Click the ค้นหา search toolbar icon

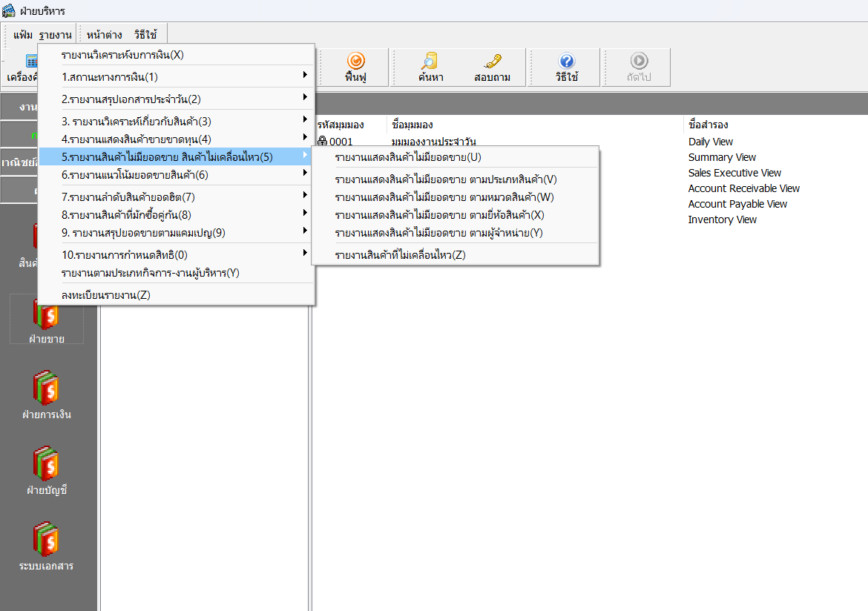pyautogui.click(x=430, y=67)
